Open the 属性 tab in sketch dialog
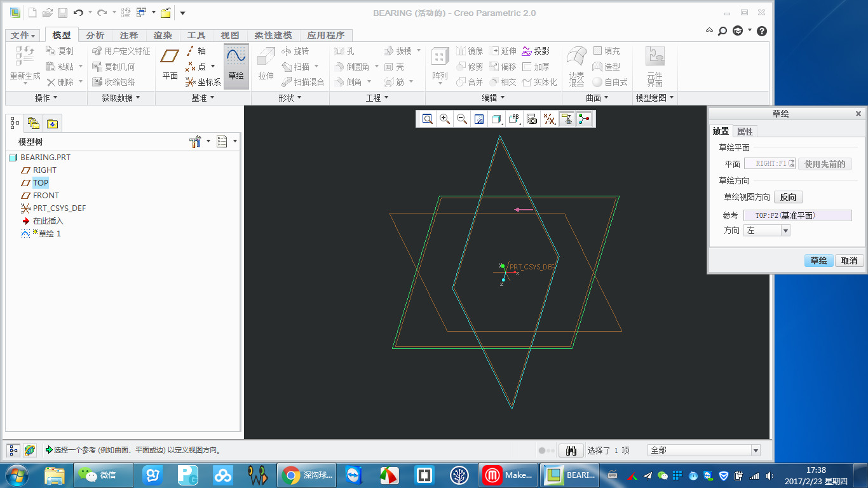This screenshot has height=488, width=868. pos(745,132)
